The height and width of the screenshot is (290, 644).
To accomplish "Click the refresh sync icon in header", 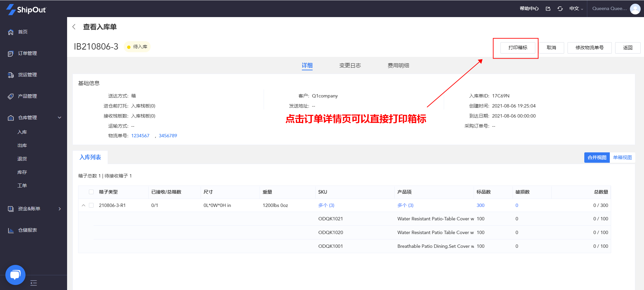I will pos(560,9).
